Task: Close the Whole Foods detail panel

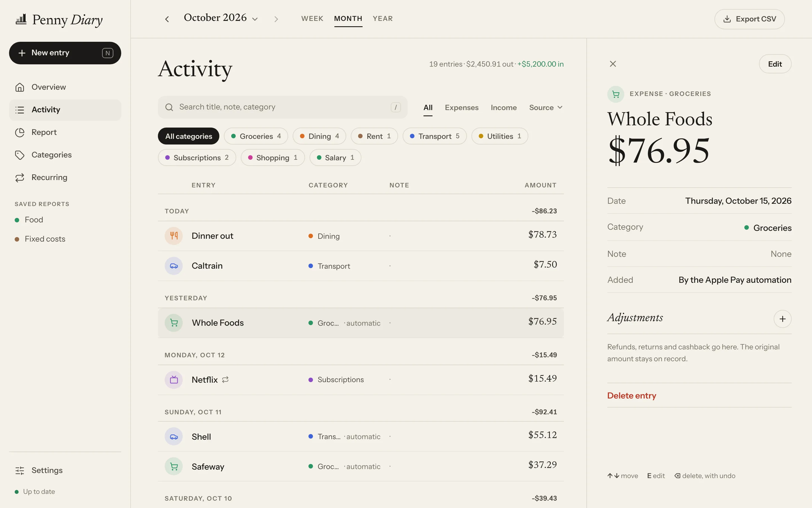Action: point(613,64)
